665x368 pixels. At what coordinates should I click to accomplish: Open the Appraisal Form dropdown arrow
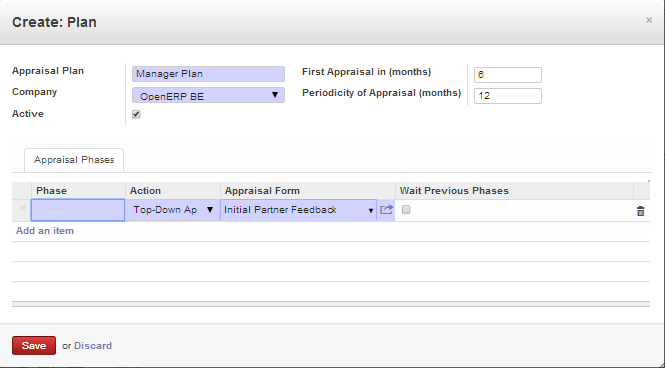pos(370,210)
